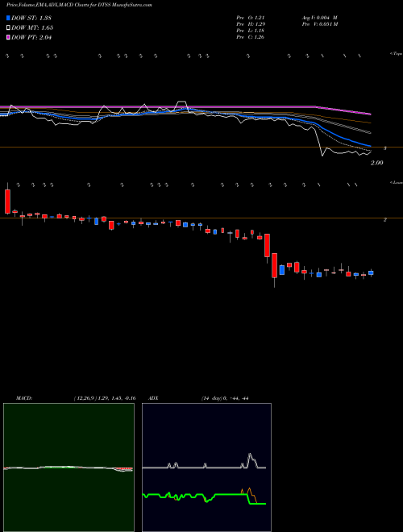Click the chart title mentioning DTSS MunafaSutra.com
403x532 pixels.
[79, 5]
